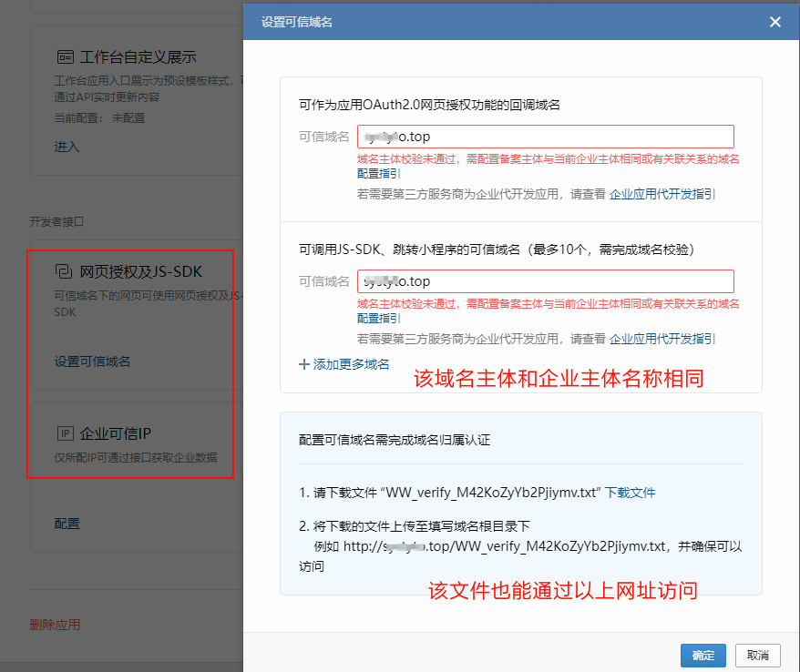Click 添加更多域名 link
The width and height of the screenshot is (800, 672).
pyautogui.click(x=351, y=364)
